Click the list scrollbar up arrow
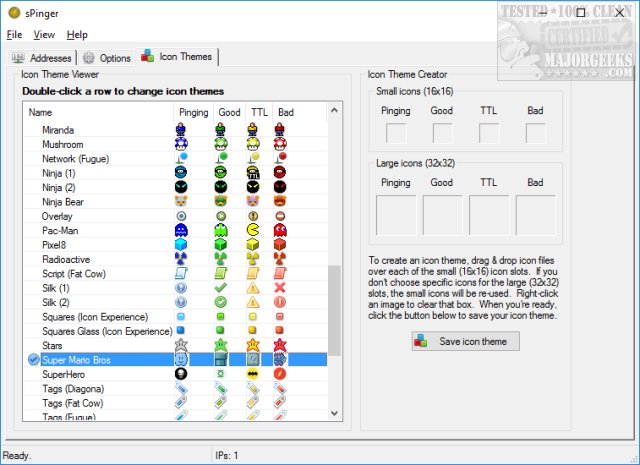This screenshot has height=465, width=640. pos(334,110)
